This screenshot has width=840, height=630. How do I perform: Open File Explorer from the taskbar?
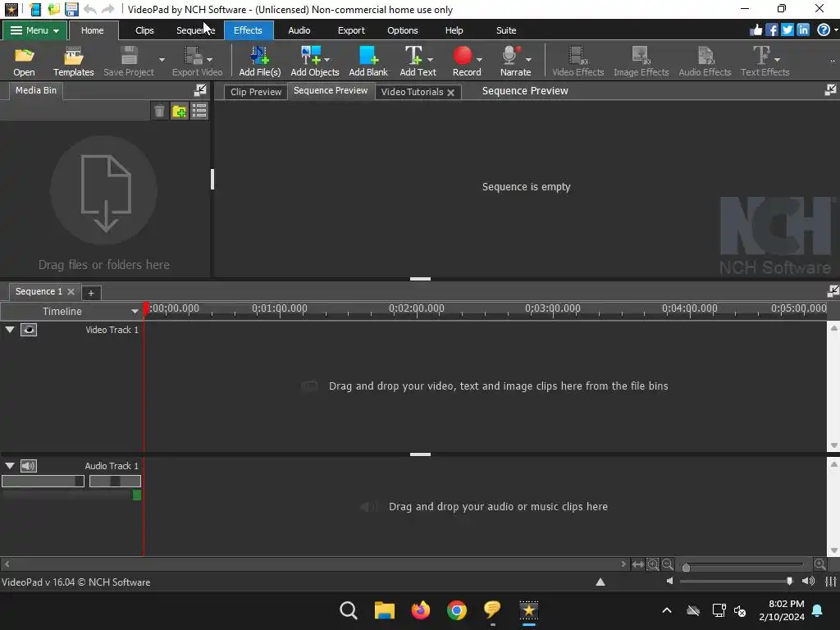pos(384,610)
